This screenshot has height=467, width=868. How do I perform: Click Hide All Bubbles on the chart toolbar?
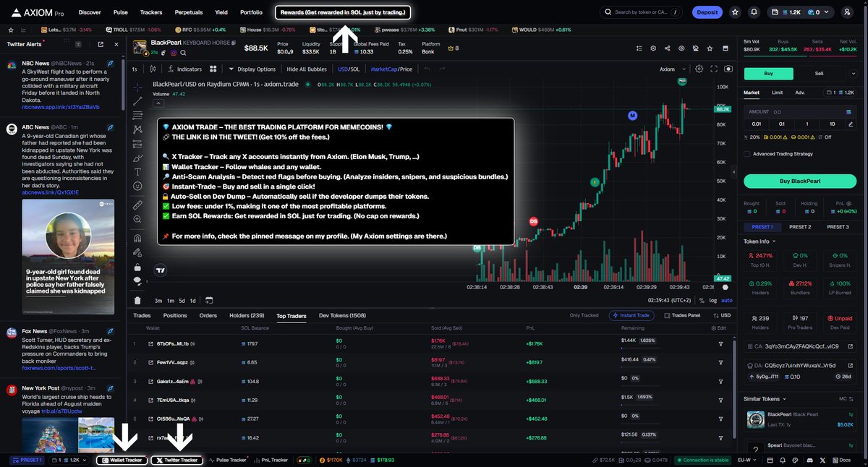(307, 69)
